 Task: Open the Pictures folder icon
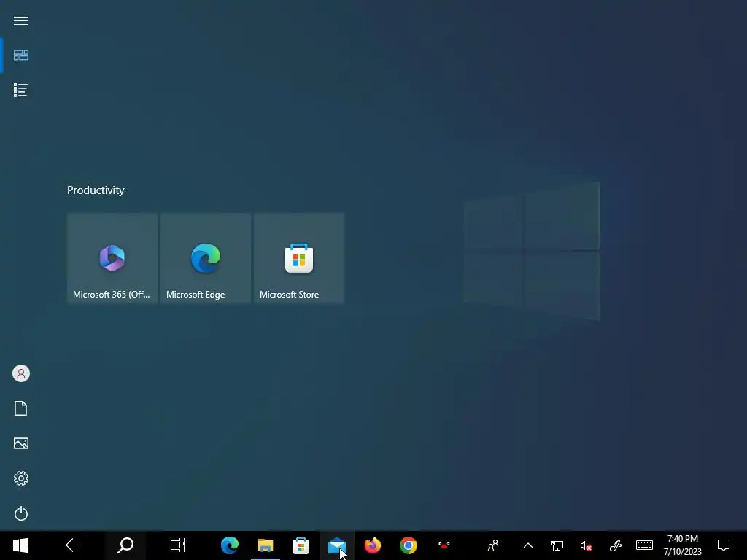coord(21,443)
